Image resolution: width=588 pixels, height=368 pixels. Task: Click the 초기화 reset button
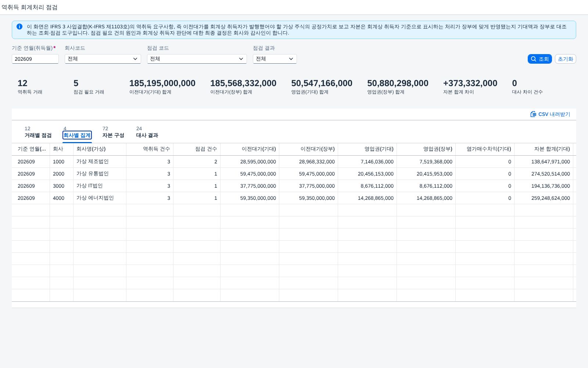(565, 59)
